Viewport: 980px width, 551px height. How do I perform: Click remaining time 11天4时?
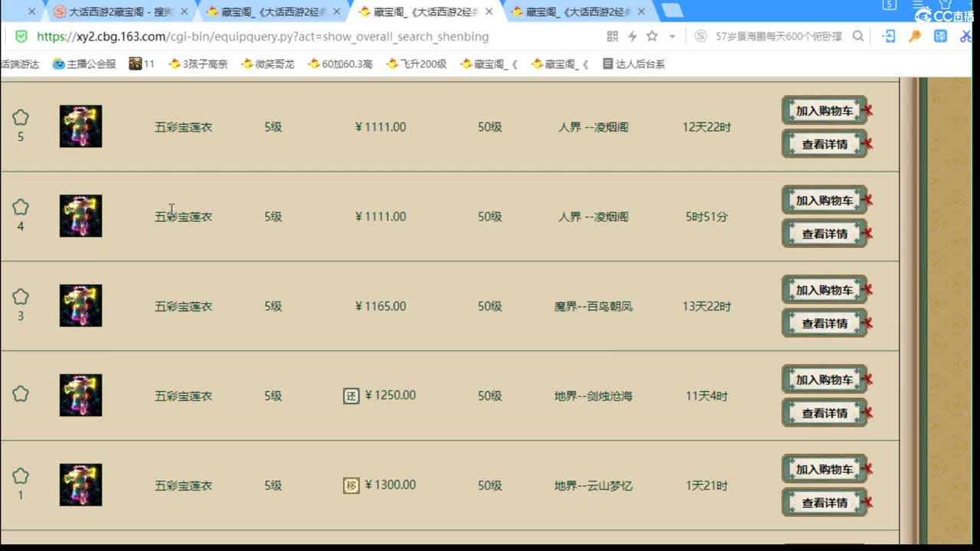tap(707, 396)
